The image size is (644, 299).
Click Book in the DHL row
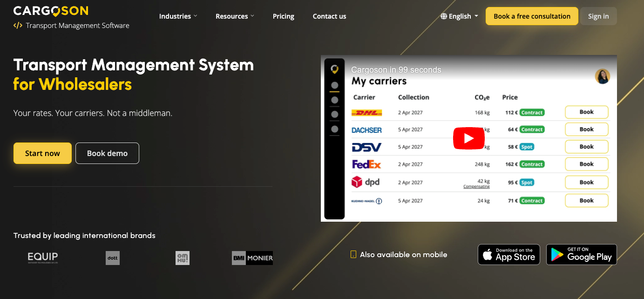tap(587, 112)
